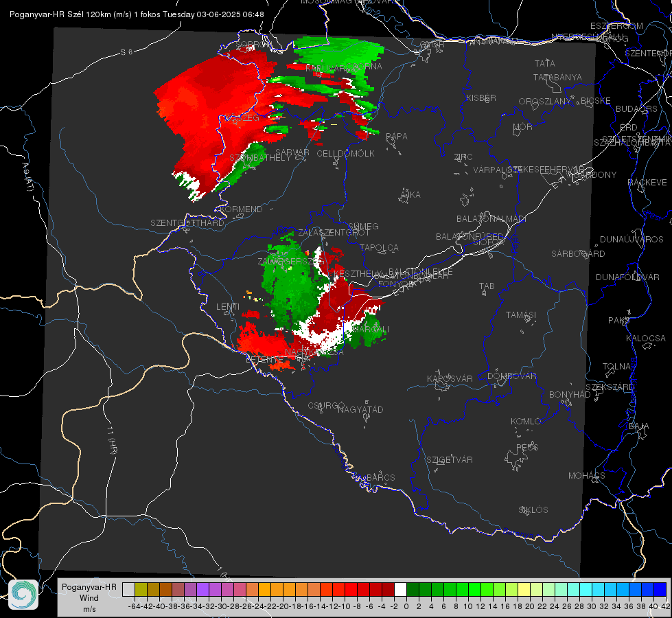Click the 'TATABANYA' city label
This screenshot has width=672, height=618.
557,77
